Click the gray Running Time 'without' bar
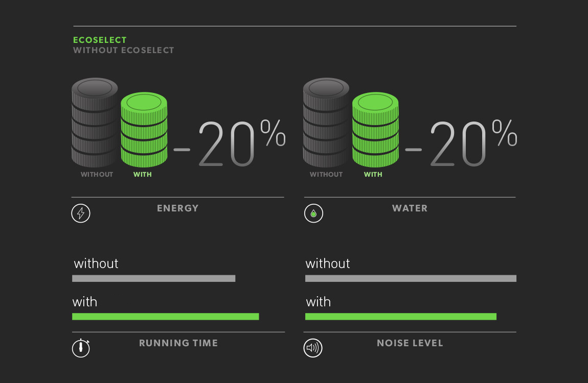Viewport: 588px width, 383px height. (153, 278)
